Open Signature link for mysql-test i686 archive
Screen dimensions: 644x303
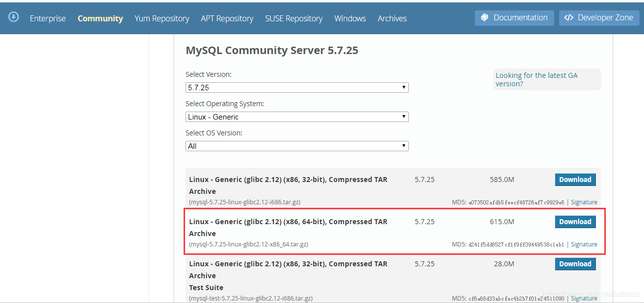pos(584,299)
